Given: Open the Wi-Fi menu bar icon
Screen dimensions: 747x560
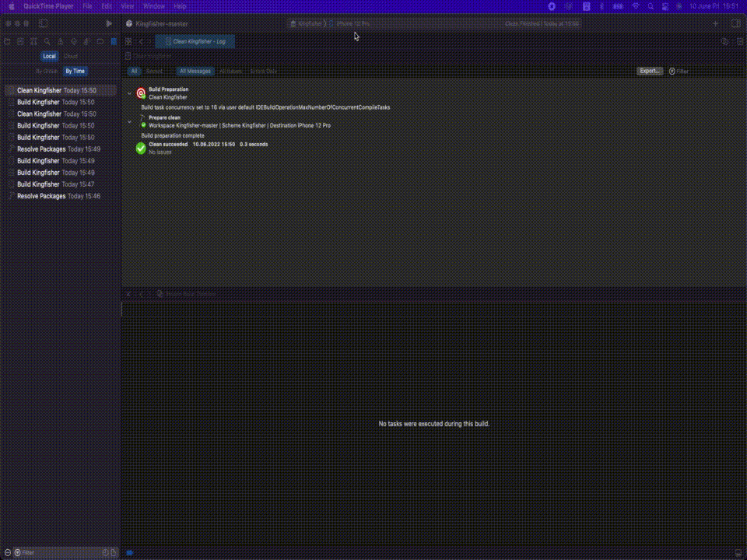Looking at the screenshot, I should coord(636,6).
